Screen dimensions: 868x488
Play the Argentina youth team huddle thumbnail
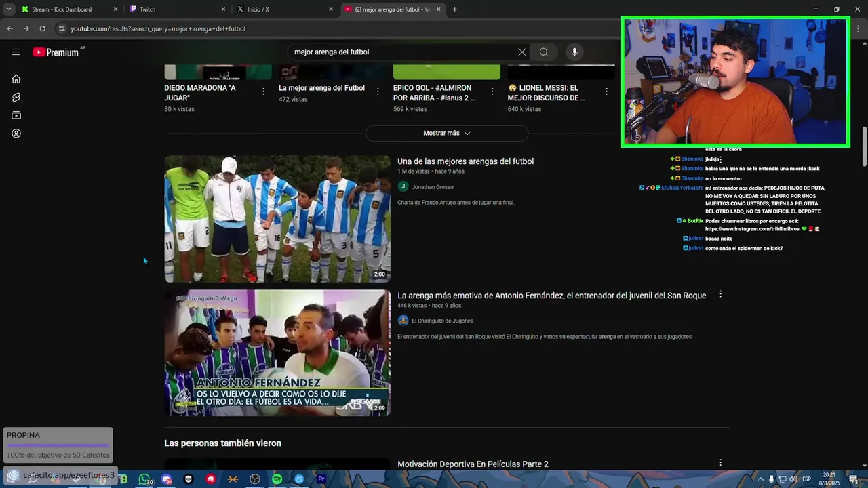[x=277, y=219]
